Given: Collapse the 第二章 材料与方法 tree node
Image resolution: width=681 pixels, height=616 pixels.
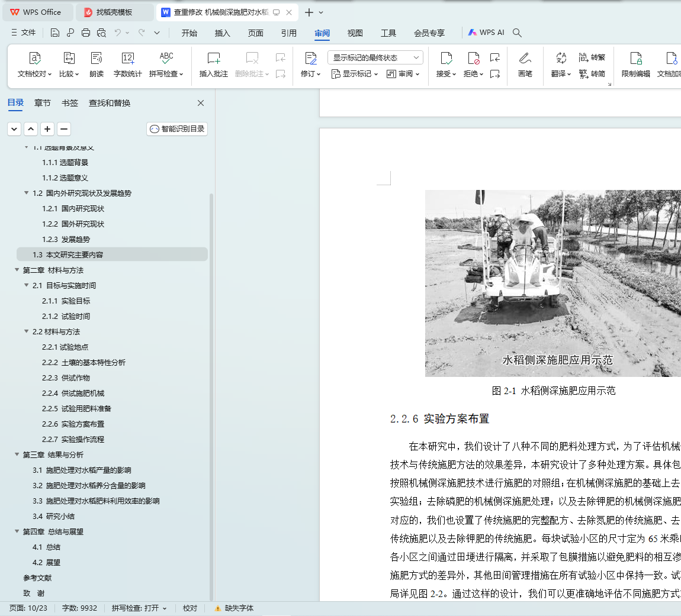Looking at the screenshot, I should click(17, 270).
